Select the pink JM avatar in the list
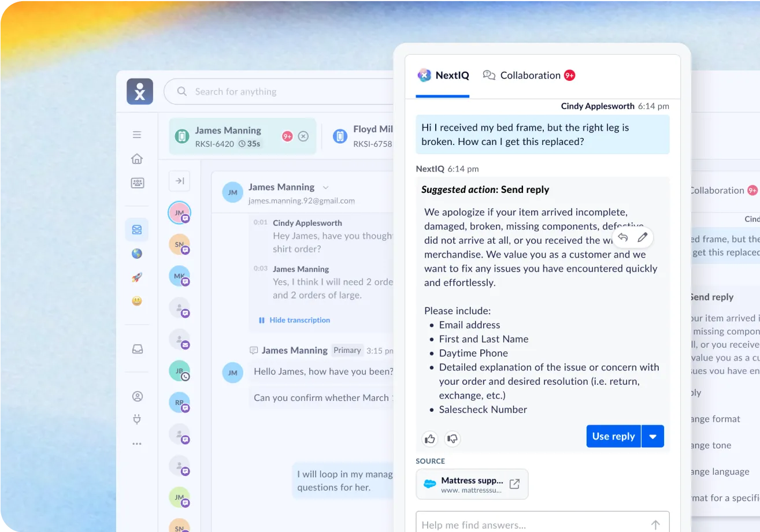 [x=179, y=213]
